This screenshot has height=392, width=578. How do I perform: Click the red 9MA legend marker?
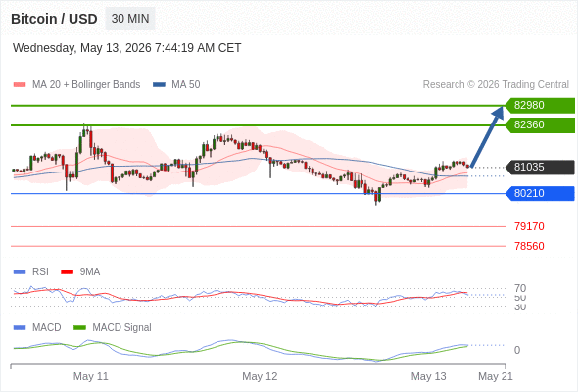click(67, 272)
